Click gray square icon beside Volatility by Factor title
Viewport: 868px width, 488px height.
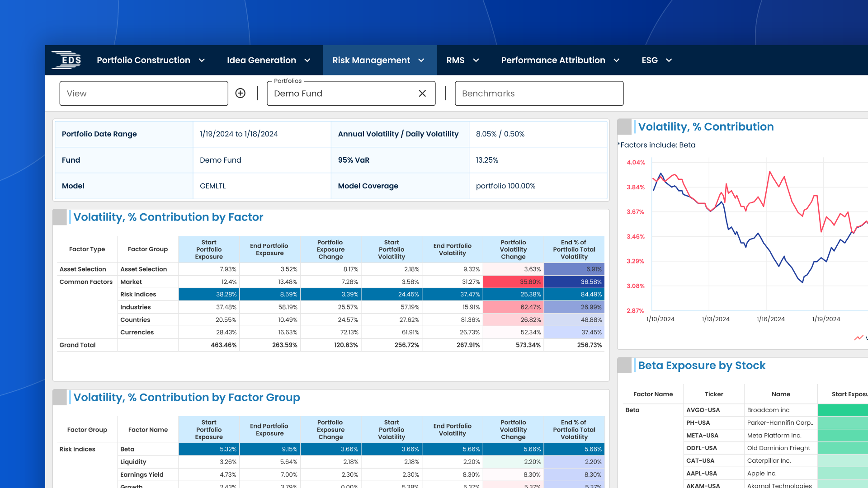pos(60,217)
